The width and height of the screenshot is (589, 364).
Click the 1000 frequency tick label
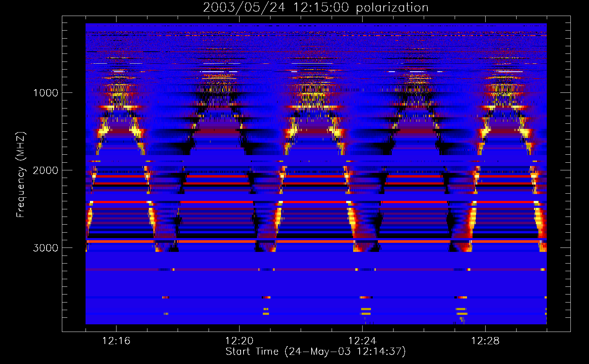46,93
